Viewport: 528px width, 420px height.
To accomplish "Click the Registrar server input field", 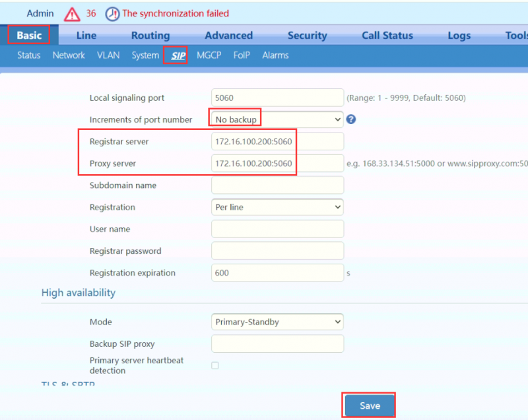I will 277,141.
